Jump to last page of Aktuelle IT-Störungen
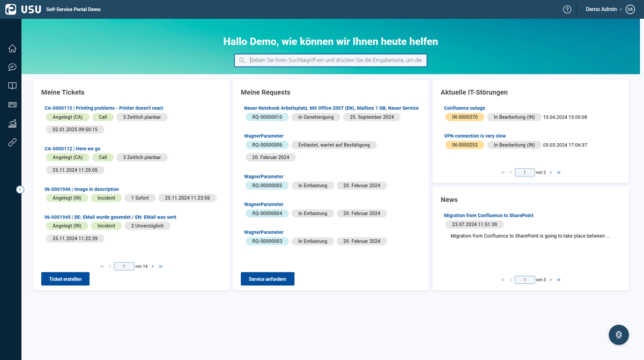 [559, 172]
